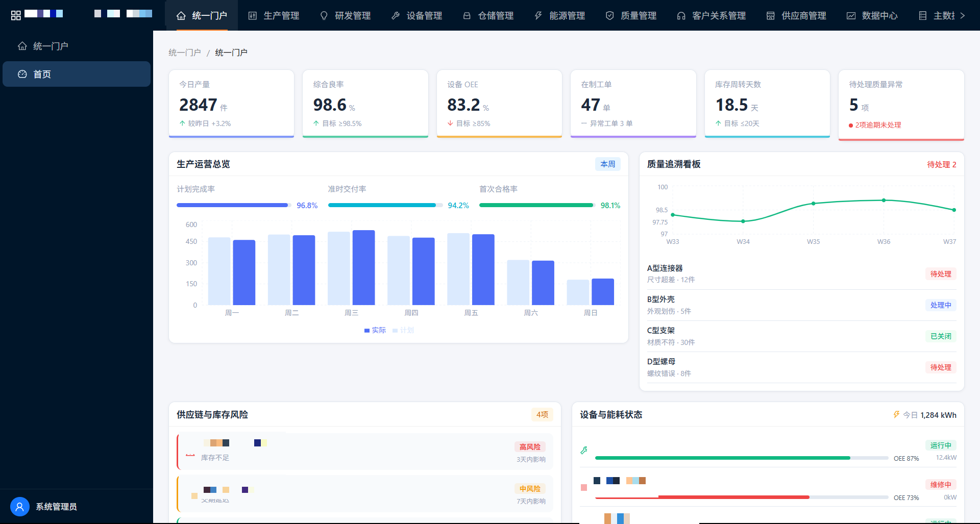
Task: Open the 生产管理 tab
Action: pyautogui.click(x=274, y=16)
